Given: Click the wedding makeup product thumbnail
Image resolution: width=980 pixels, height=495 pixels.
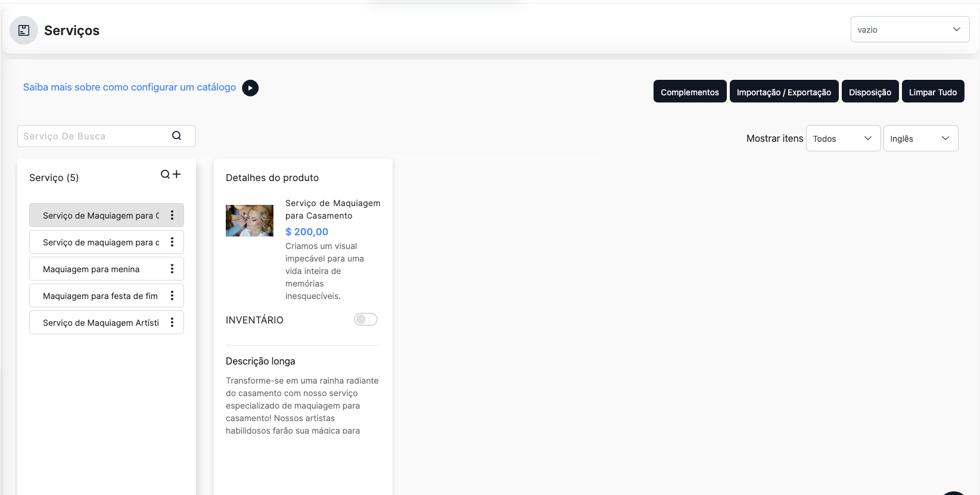Looking at the screenshot, I should [250, 220].
